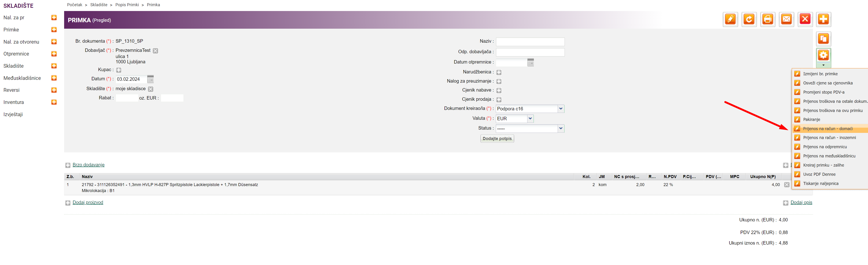
Task: Delete product row 1 with the X icon
Action: tap(786, 185)
